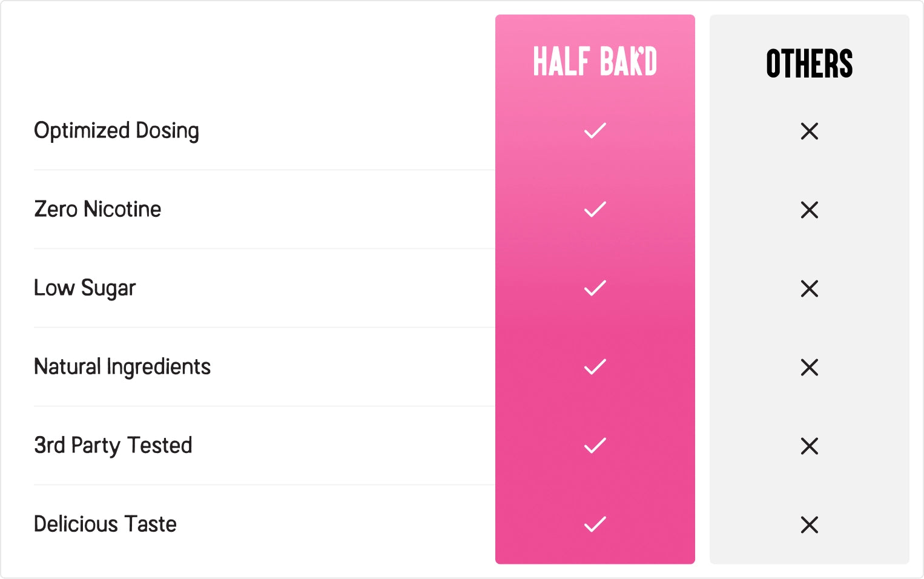This screenshot has width=924, height=579.
Task: Click the Half Bak'd checkmark for Optimized Dosing
Action: pyautogui.click(x=595, y=131)
